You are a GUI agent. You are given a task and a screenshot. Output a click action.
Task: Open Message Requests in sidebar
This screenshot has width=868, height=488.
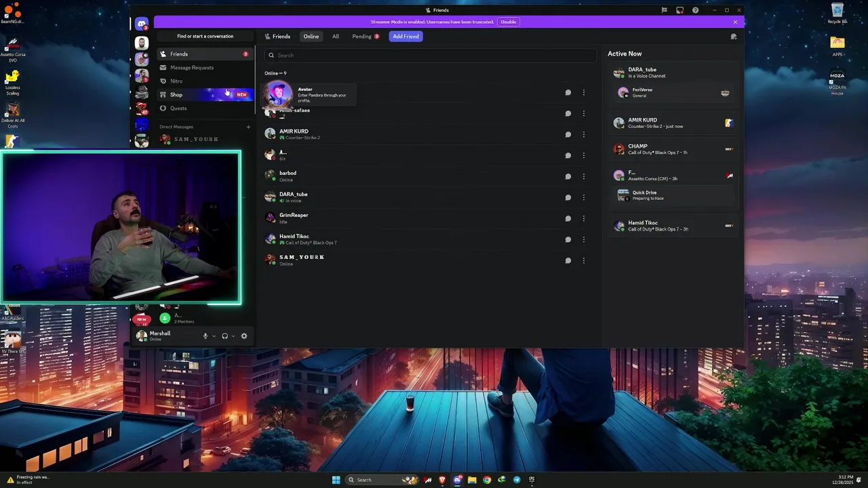pyautogui.click(x=205, y=68)
